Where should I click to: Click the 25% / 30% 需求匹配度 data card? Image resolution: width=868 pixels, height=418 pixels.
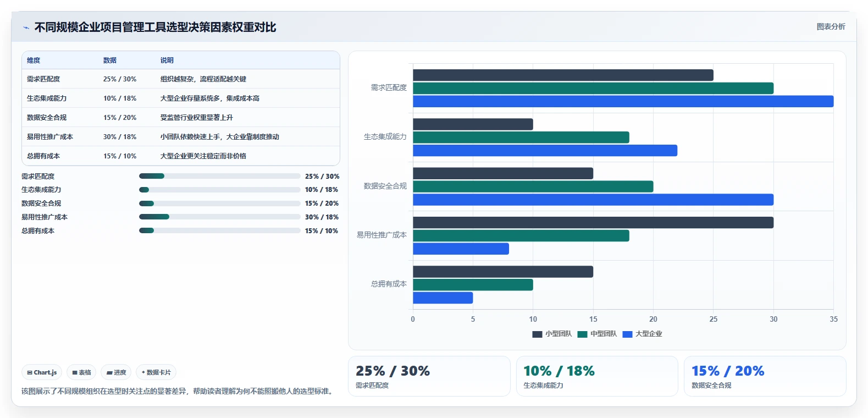pos(429,376)
